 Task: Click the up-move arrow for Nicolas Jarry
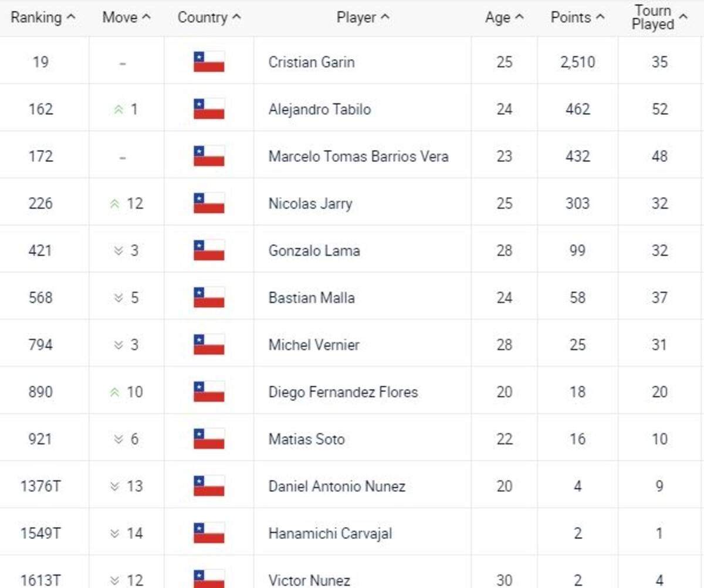[x=114, y=204]
